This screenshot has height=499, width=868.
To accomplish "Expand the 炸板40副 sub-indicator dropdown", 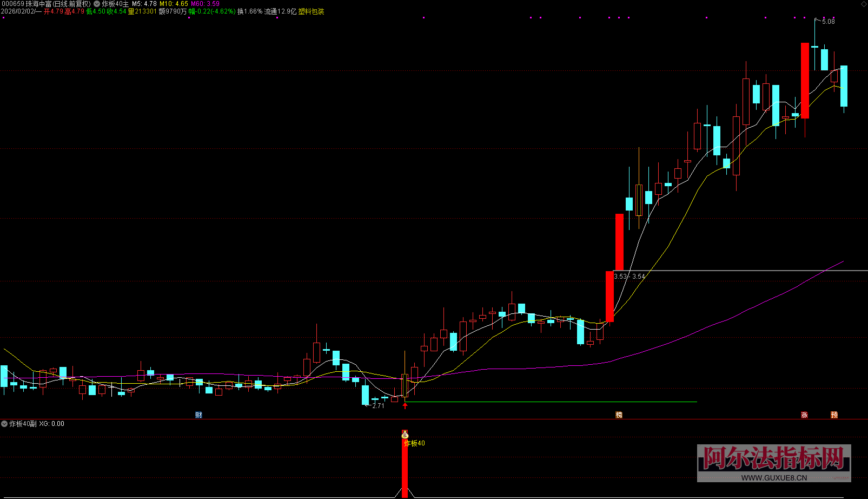I will (5, 424).
